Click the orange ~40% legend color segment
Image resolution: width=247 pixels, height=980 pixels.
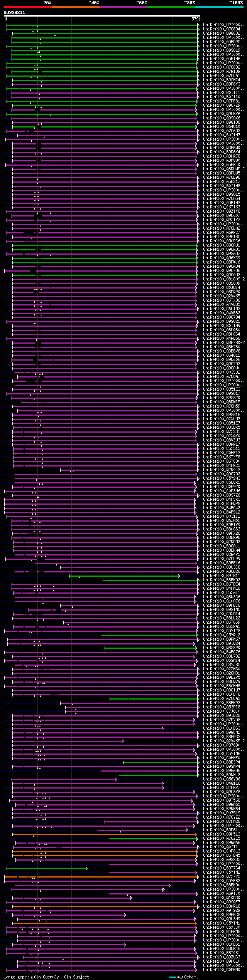75,7
